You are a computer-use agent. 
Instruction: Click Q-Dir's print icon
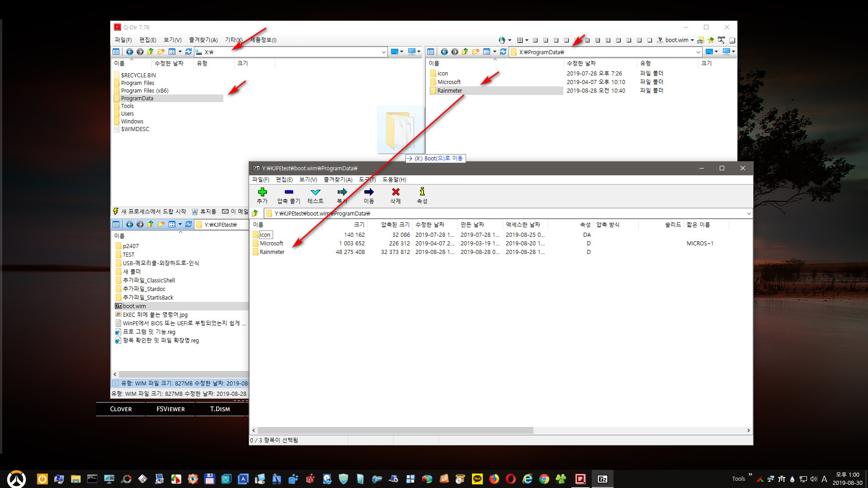pyautogui.click(x=700, y=40)
